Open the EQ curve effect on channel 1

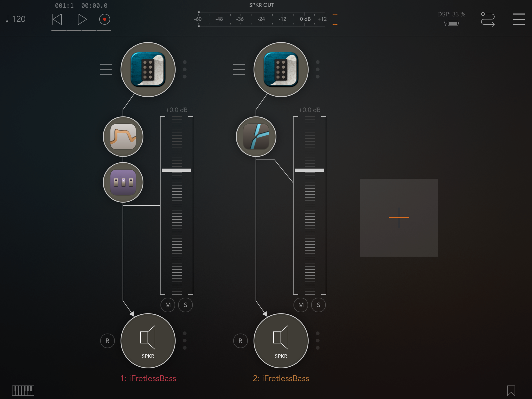click(x=123, y=137)
